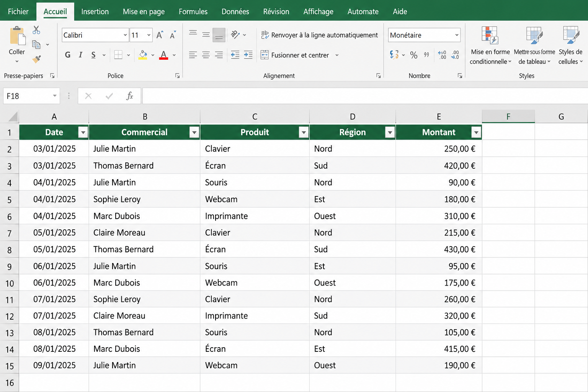Confirm entry with formula bar checkmark
The width and height of the screenshot is (588, 392).
(109, 96)
